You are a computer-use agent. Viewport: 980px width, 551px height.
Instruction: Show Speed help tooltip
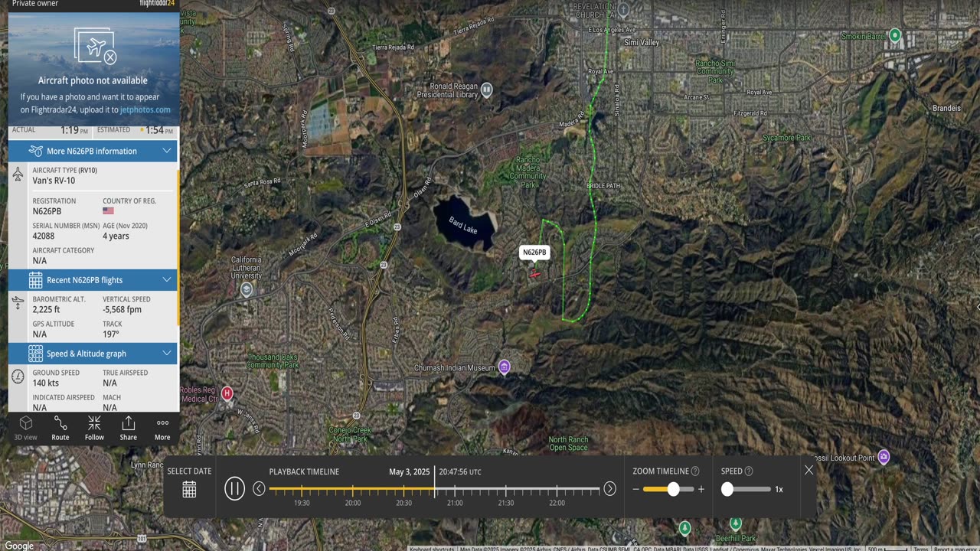click(x=749, y=471)
